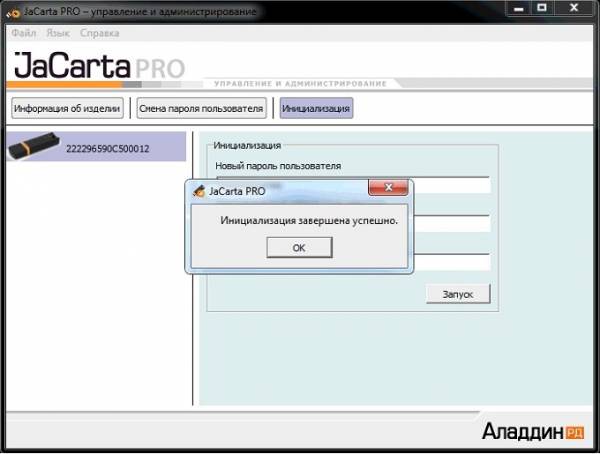Click the Аладдин РД logo
Image resolution: width=600 pixels, height=454 pixels.
coord(533,432)
